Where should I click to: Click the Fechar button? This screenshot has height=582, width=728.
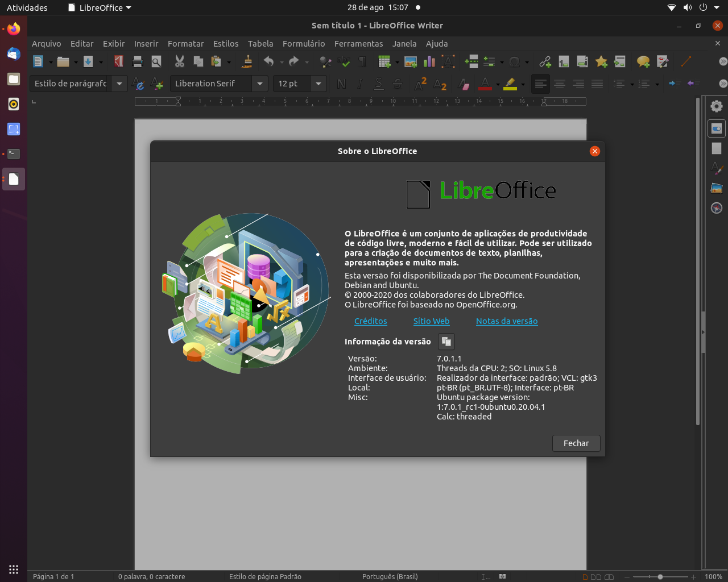[576, 443]
